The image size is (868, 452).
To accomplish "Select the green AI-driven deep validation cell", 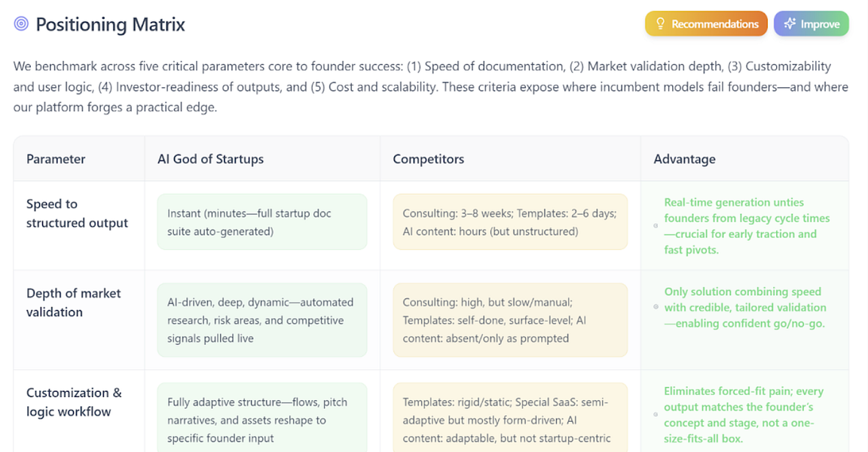I will [262, 319].
